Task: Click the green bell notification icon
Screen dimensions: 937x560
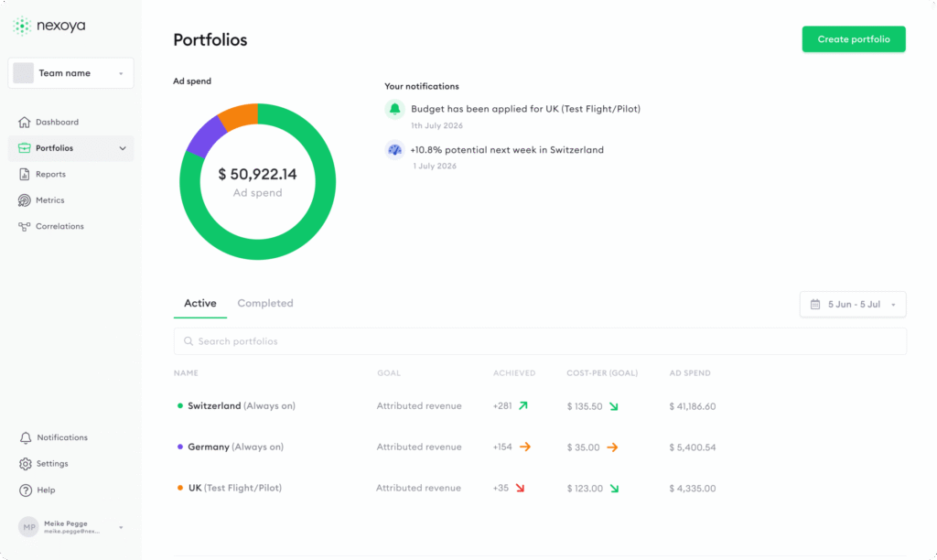Action: [x=394, y=110]
